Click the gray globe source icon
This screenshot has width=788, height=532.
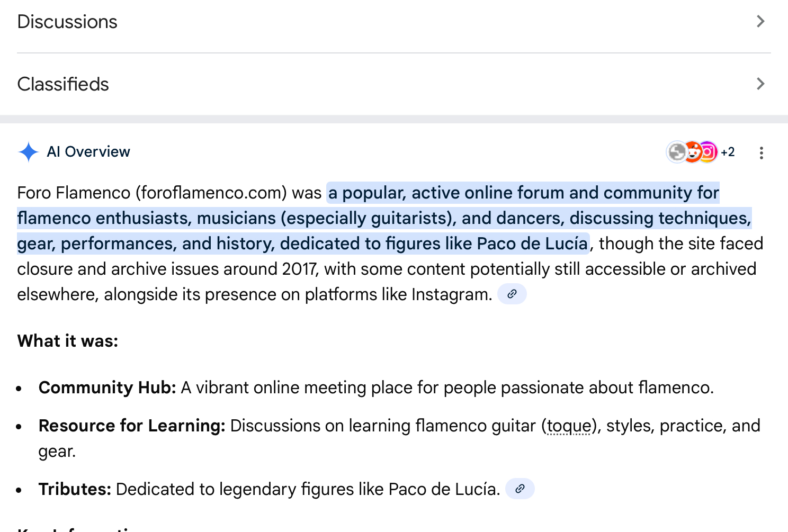click(x=676, y=152)
